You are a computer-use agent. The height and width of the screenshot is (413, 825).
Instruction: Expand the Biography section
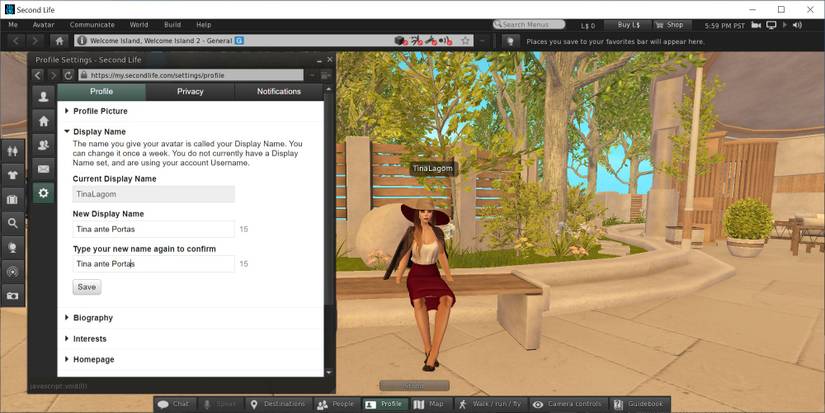(88, 318)
